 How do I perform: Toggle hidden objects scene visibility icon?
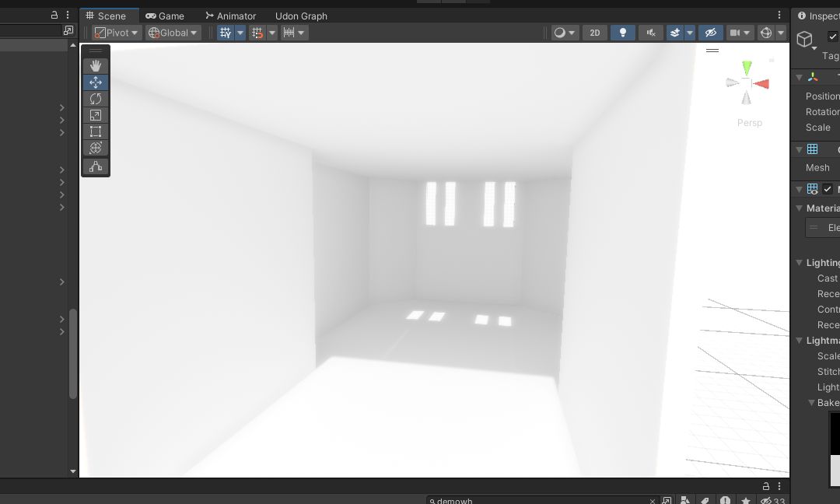tap(711, 33)
